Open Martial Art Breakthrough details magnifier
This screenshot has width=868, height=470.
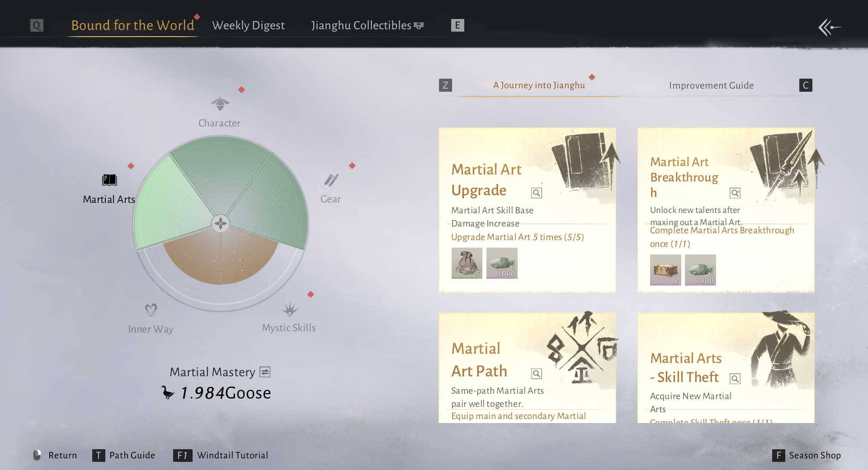(x=735, y=193)
